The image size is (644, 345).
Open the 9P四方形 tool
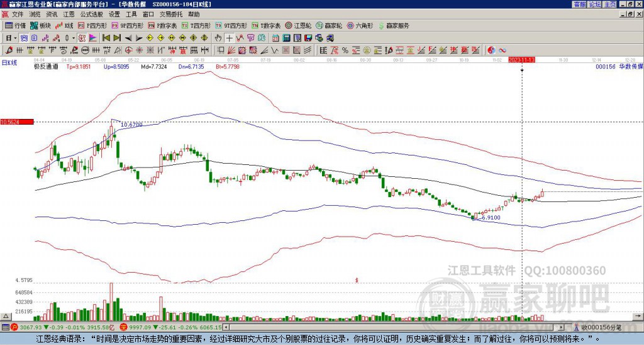point(127,25)
